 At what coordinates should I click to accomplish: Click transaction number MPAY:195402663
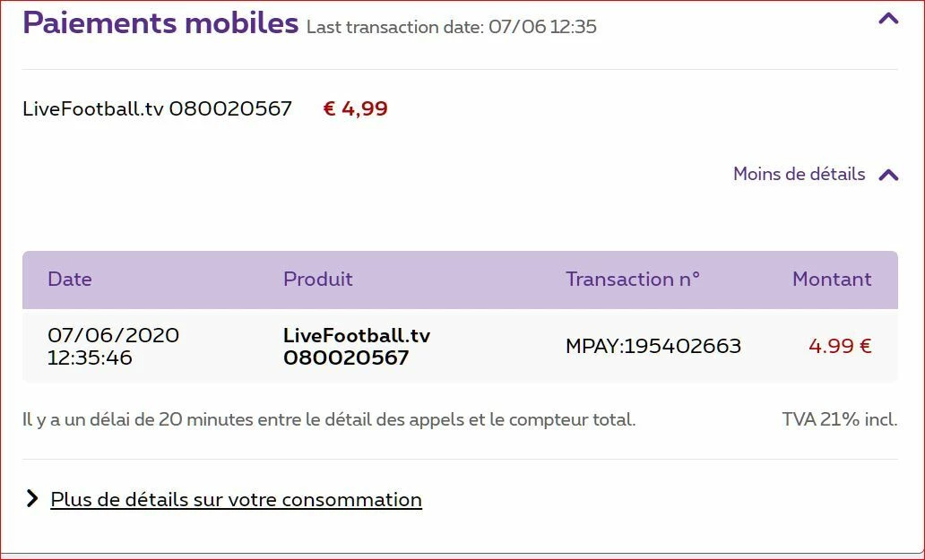pos(653,347)
